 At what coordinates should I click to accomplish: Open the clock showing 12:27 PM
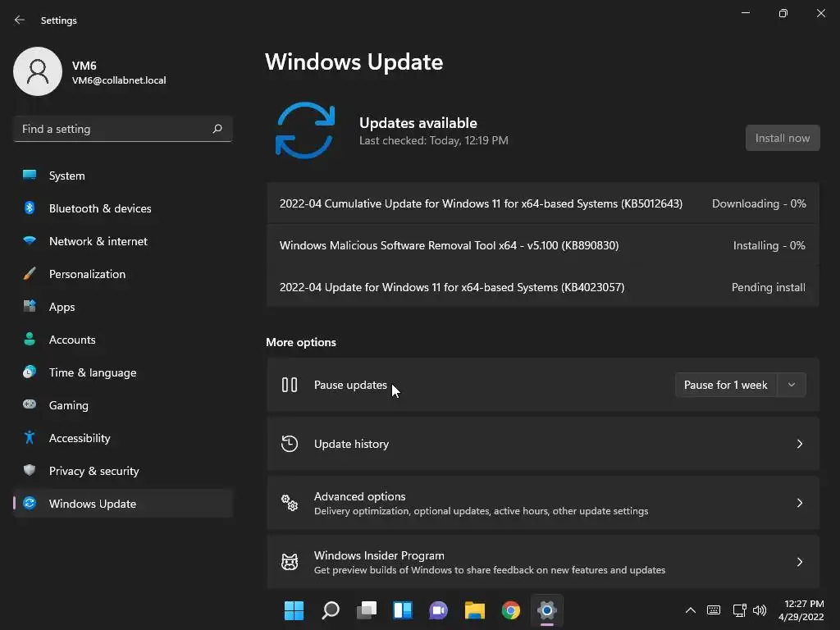tap(801, 610)
